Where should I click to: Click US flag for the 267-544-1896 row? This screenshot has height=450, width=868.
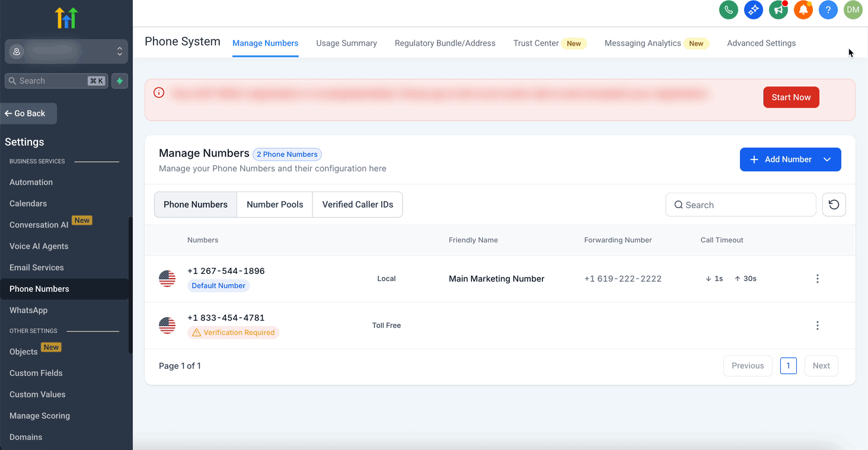(x=167, y=279)
